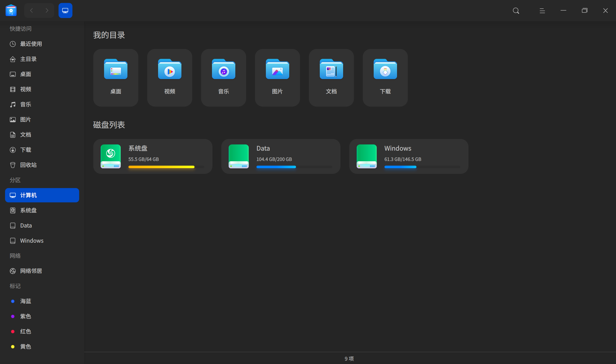
Task: Open 网络邻居 in the sidebar
Action: pyautogui.click(x=42, y=271)
